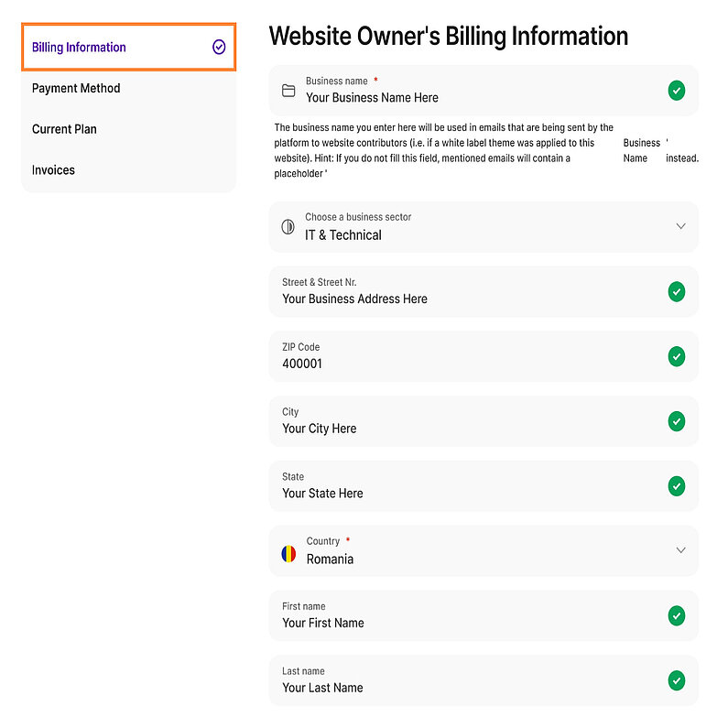Click green checkmark in ZIP Code field

(x=676, y=356)
